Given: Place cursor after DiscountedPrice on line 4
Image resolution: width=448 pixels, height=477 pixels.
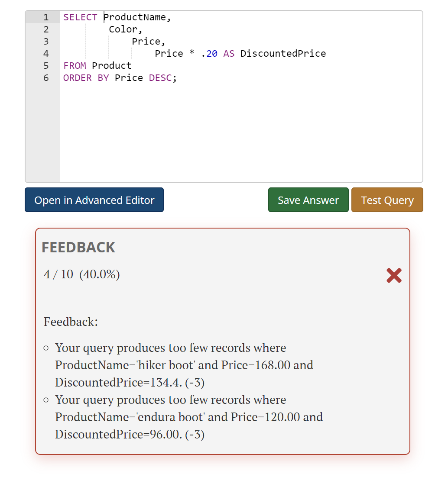Looking at the screenshot, I should tap(326, 53).
